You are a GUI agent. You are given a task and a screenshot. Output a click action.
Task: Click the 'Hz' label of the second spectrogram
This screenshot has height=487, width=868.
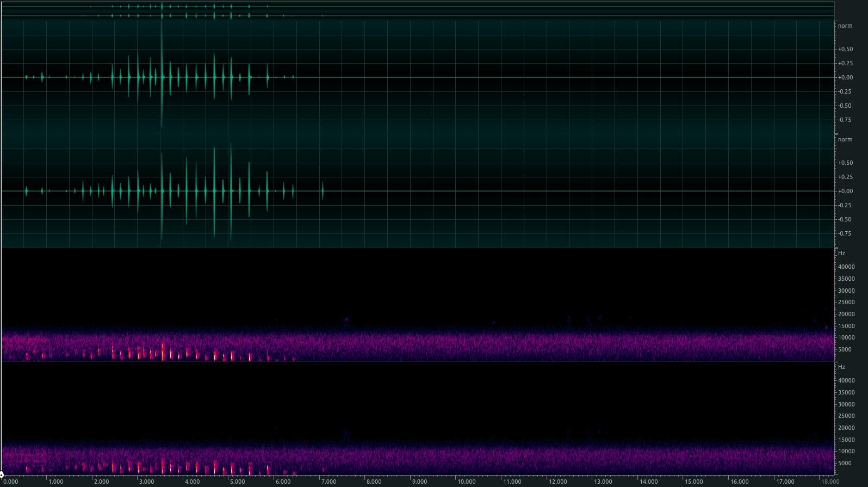pos(841,367)
